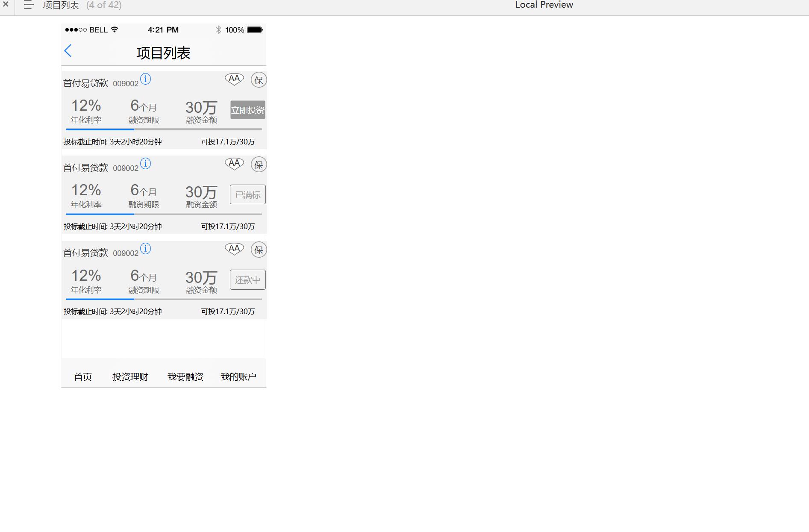Tap the AA rating badge in the 已满标 card
Screen dimensions: 809x532
(234, 164)
